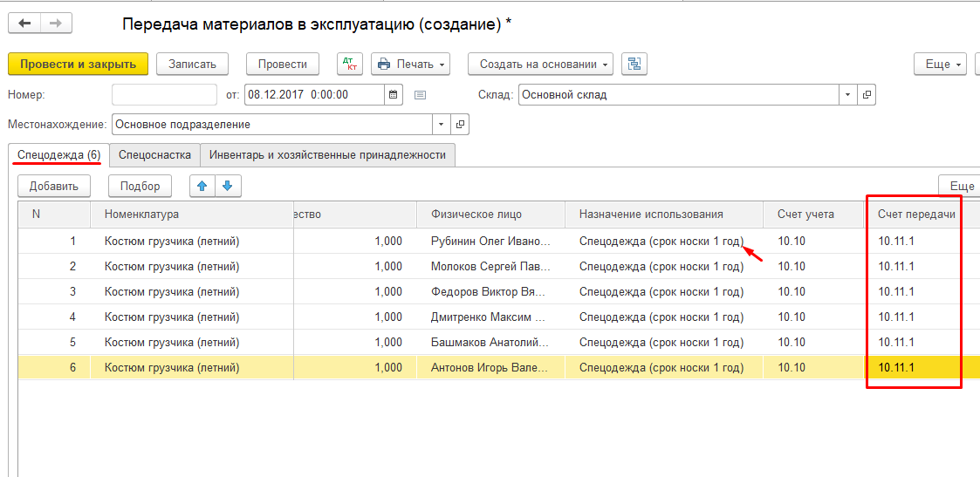The width and height of the screenshot is (980, 477).
Task: Move row up with blue arrow
Action: click(x=202, y=186)
